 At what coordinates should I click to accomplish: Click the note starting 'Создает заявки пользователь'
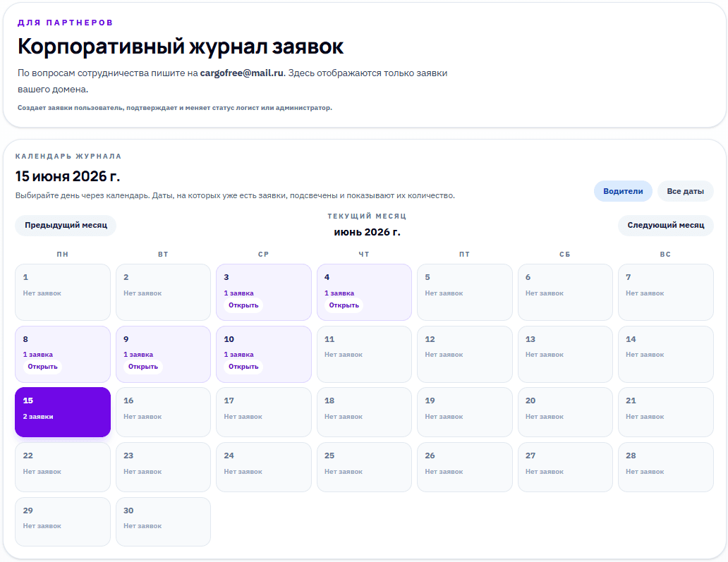pos(175,108)
